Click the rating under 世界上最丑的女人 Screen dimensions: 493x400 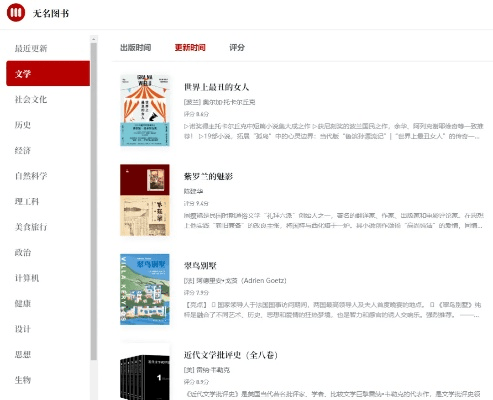point(196,114)
